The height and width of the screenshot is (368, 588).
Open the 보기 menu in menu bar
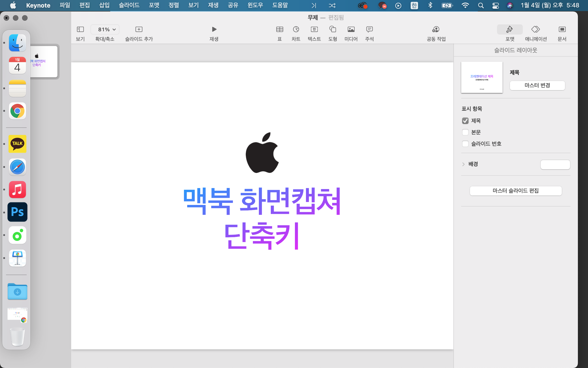(x=193, y=5)
